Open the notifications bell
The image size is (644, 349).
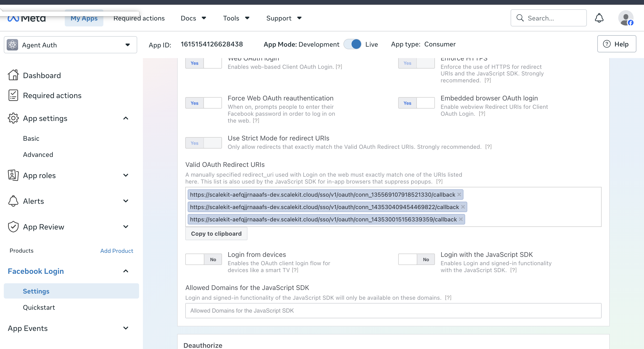click(599, 18)
